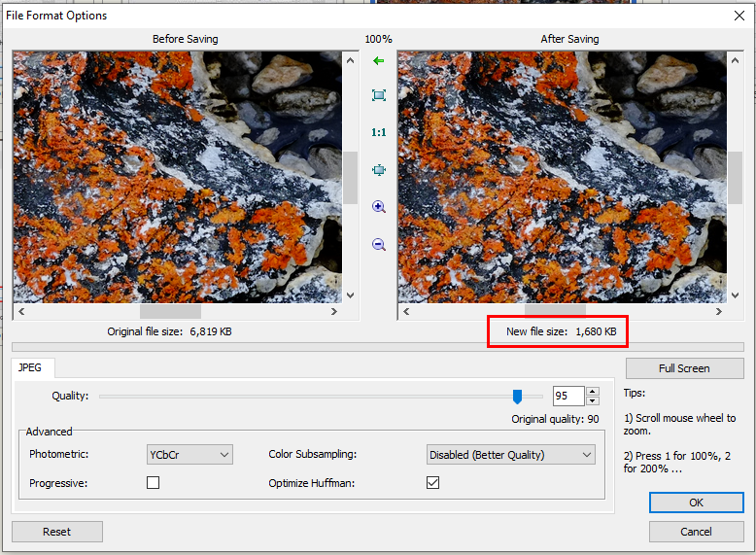Click the green left arrow icon
Viewport: 756px width, 555px height.
click(378, 61)
